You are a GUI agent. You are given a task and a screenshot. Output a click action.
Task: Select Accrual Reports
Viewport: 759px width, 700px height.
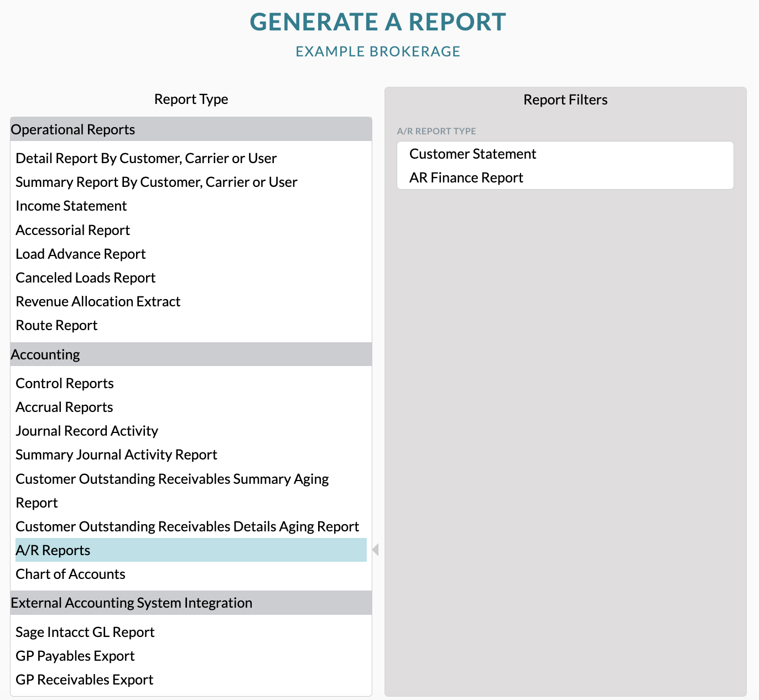click(64, 407)
